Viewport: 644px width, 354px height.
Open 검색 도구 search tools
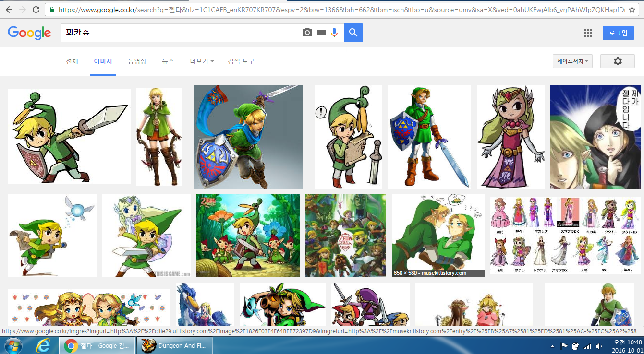click(x=241, y=61)
